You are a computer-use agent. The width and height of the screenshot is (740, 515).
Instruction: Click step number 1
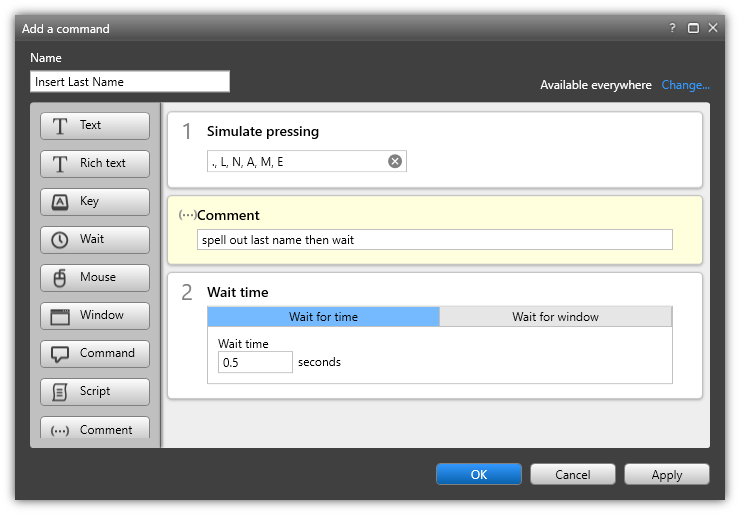click(x=187, y=131)
